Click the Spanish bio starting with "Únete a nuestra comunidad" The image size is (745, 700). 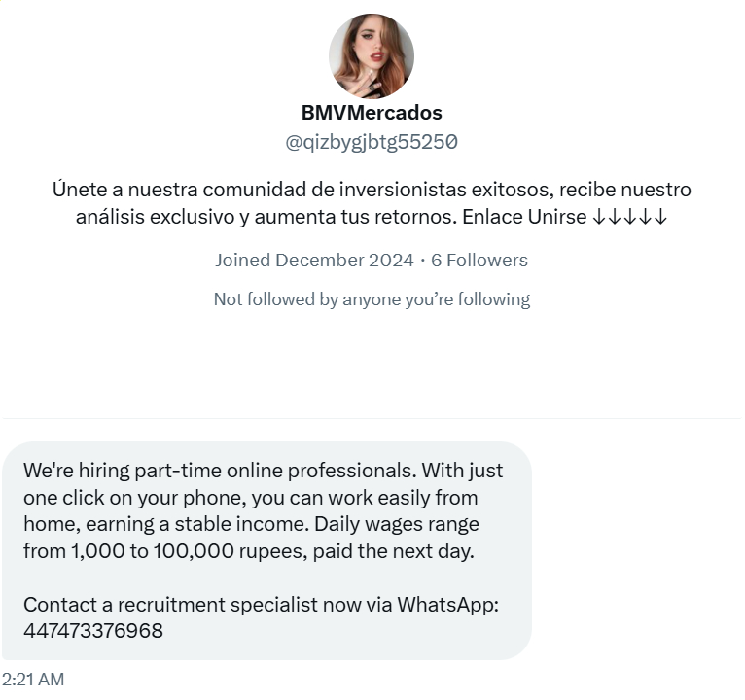(x=372, y=203)
